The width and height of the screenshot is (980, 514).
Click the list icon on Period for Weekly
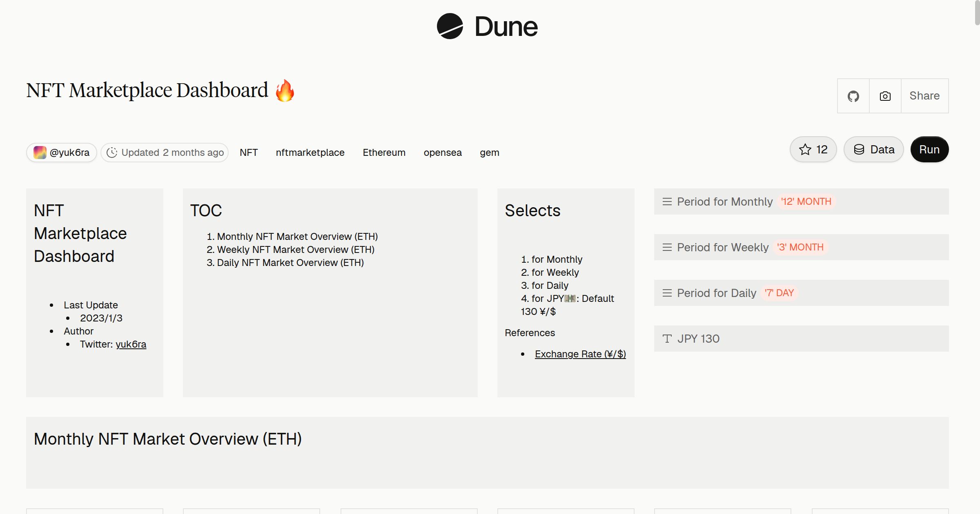(x=667, y=247)
